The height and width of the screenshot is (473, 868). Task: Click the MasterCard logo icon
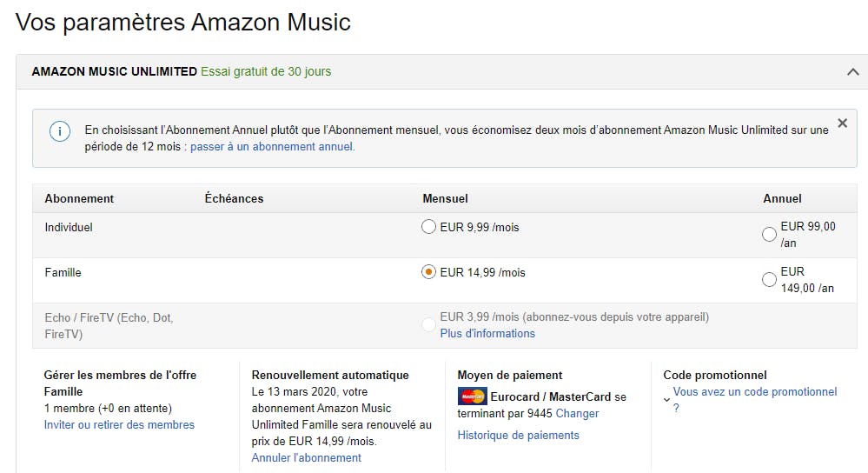[473, 396]
